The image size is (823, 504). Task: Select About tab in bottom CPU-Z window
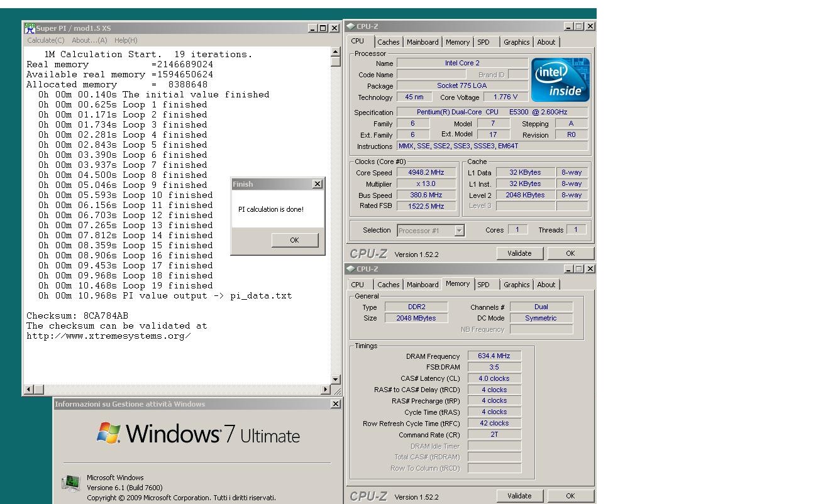coord(546,285)
